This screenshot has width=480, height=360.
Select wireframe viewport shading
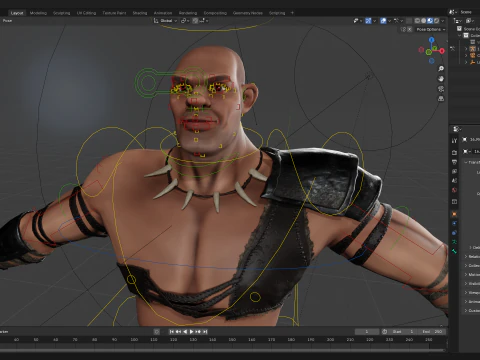417,21
